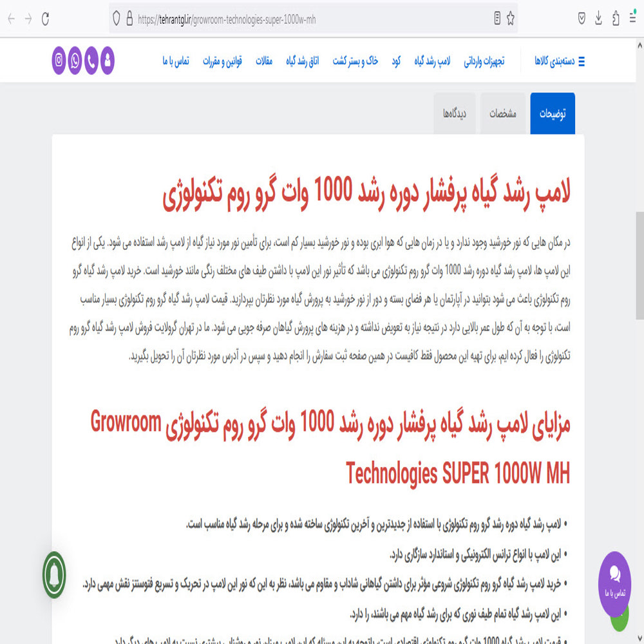Switch to the مشخصات tab
Viewport: 644px width, 644px height.
point(502,114)
